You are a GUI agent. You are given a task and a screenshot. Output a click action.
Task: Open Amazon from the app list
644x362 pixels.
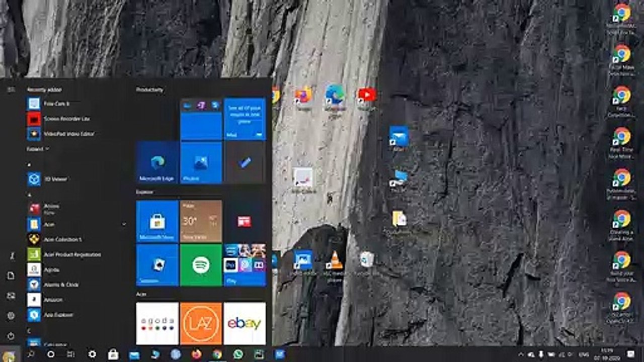point(74,300)
